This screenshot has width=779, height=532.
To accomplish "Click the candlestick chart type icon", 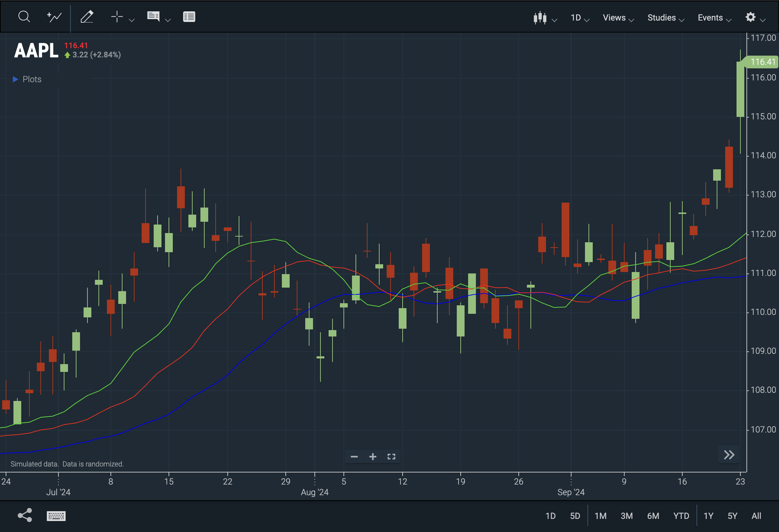I will pos(540,18).
